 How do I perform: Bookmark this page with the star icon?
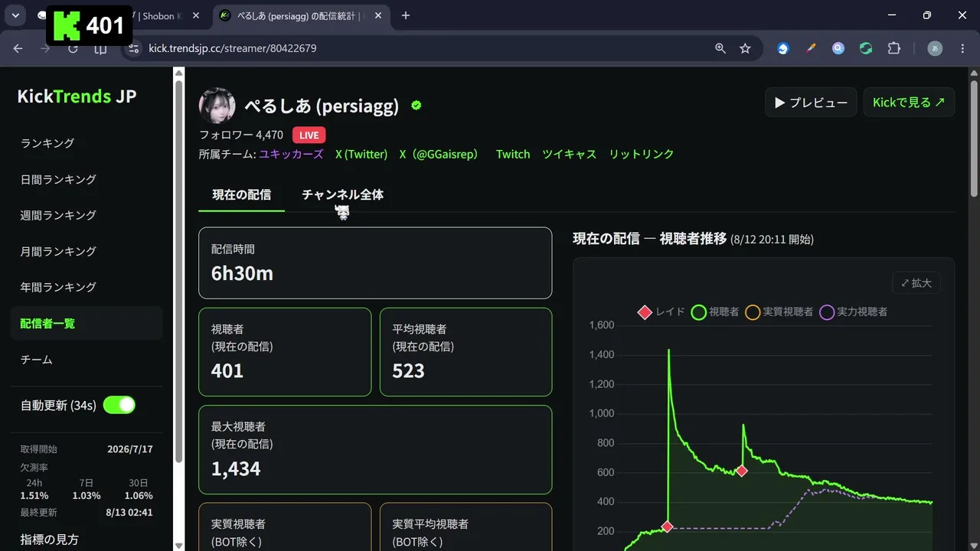coord(745,48)
